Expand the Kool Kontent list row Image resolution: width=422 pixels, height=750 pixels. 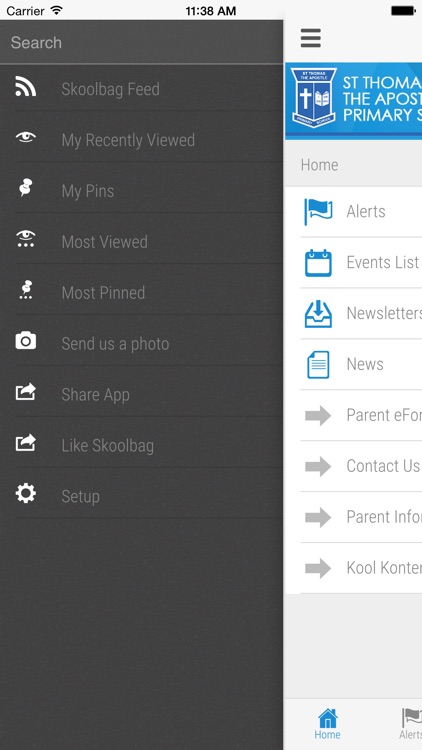pos(353,568)
